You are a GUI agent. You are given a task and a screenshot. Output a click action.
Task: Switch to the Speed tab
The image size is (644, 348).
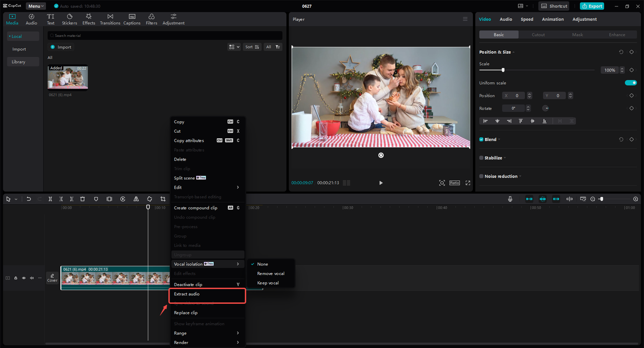click(527, 19)
